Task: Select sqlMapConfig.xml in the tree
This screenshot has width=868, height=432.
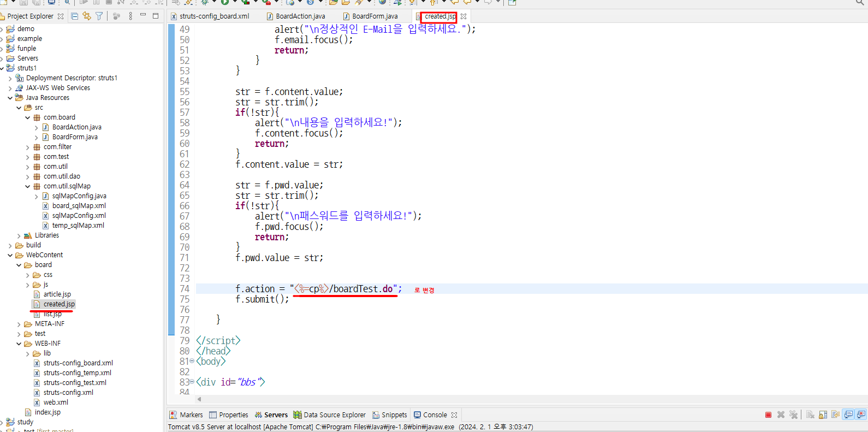Action: pyautogui.click(x=79, y=216)
